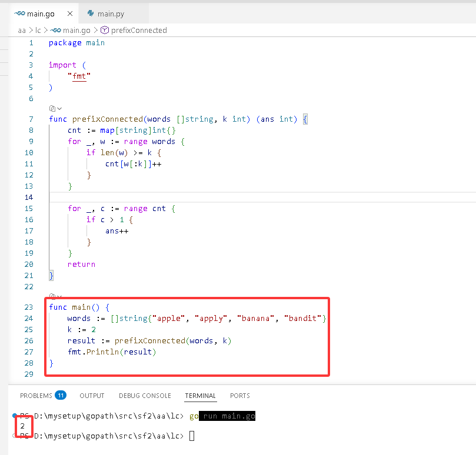Click 'fmt.Println(result)' on line 27
Screen dimensions: 476x455
pyautogui.click(x=112, y=352)
